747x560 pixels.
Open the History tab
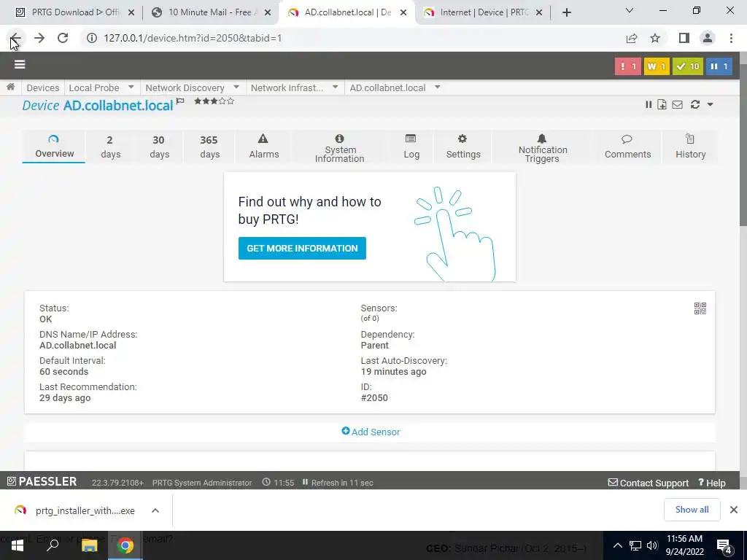[690, 147]
